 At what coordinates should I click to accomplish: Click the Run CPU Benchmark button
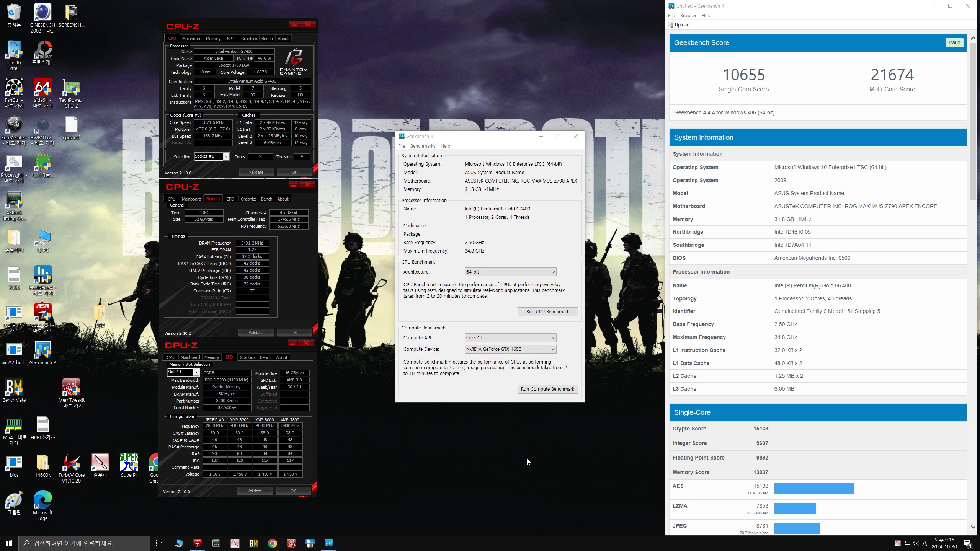click(x=547, y=312)
